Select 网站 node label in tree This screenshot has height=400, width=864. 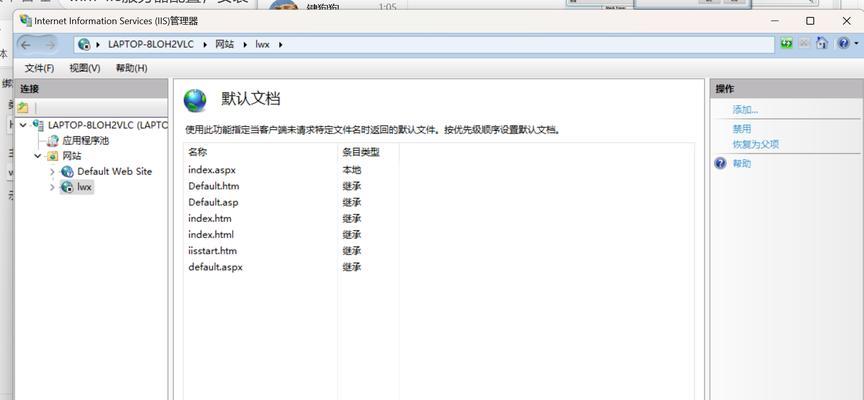[72, 156]
